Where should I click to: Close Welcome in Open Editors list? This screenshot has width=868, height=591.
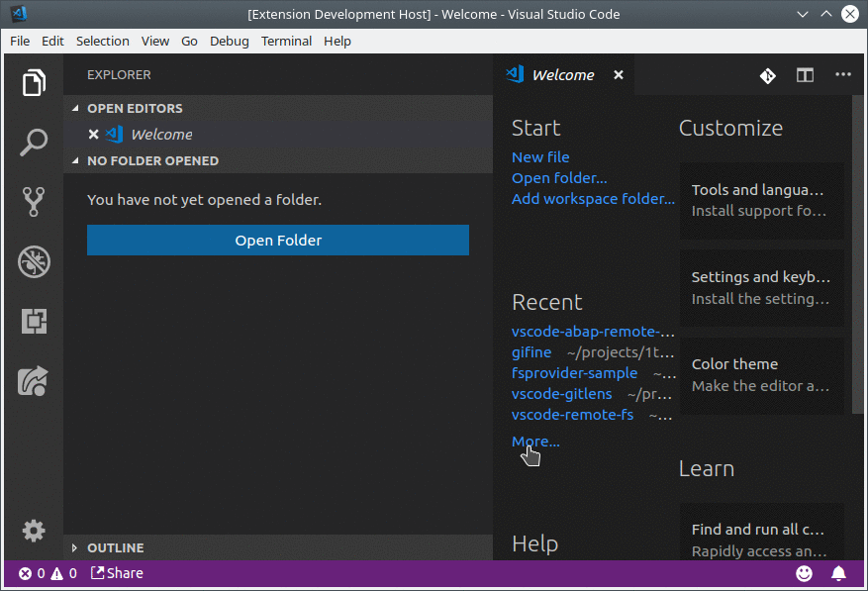click(94, 135)
